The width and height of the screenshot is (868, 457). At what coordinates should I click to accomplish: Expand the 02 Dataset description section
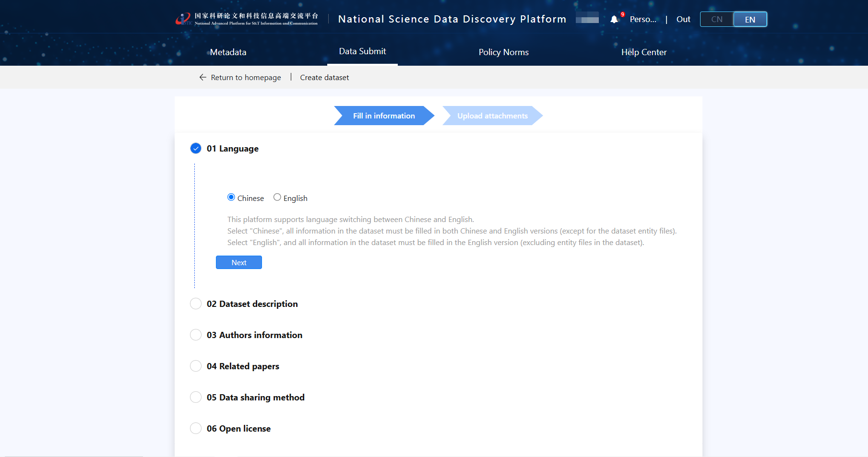click(x=252, y=304)
